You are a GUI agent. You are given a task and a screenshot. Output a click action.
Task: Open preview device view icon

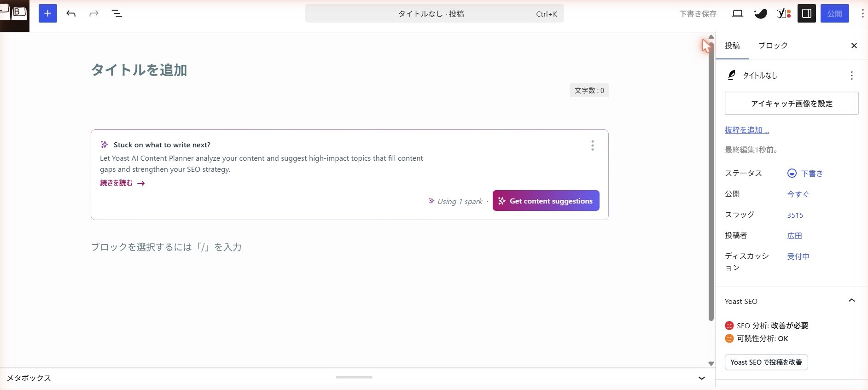coord(738,13)
